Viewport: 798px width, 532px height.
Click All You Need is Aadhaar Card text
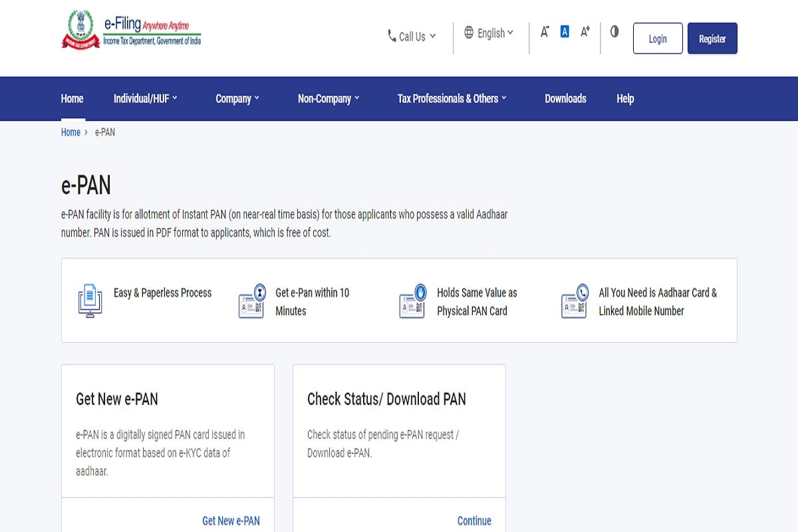pyautogui.click(x=658, y=301)
